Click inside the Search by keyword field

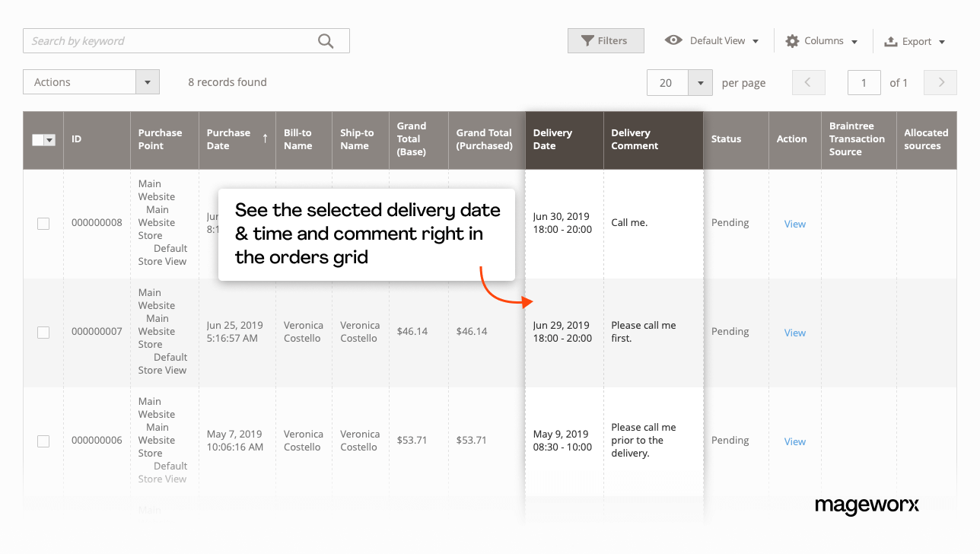tap(152, 40)
